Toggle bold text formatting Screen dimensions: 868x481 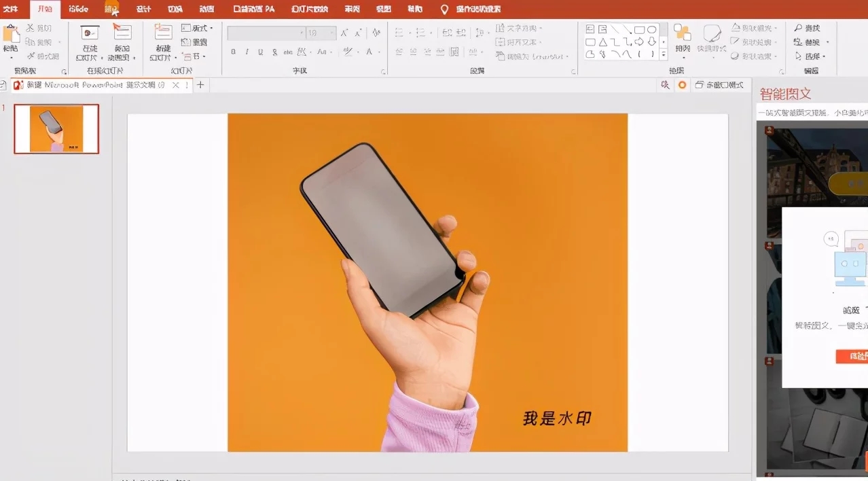(x=233, y=52)
